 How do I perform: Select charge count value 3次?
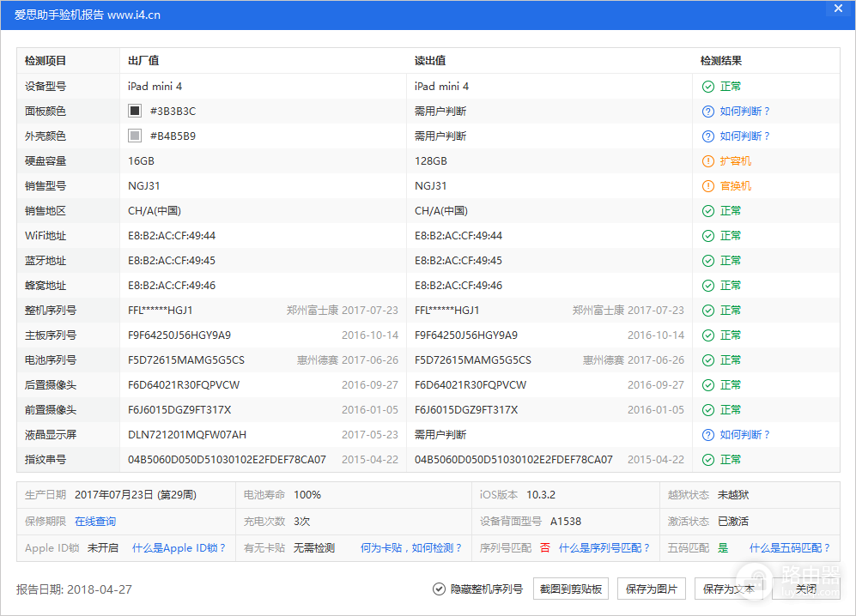pyautogui.click(x=302, y=522)
